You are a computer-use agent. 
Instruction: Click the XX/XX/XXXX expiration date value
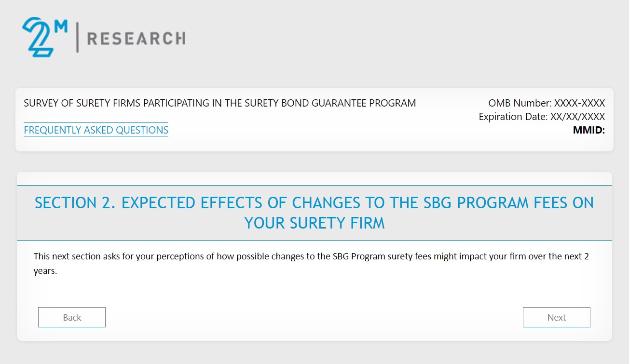(x=577, y=117)
